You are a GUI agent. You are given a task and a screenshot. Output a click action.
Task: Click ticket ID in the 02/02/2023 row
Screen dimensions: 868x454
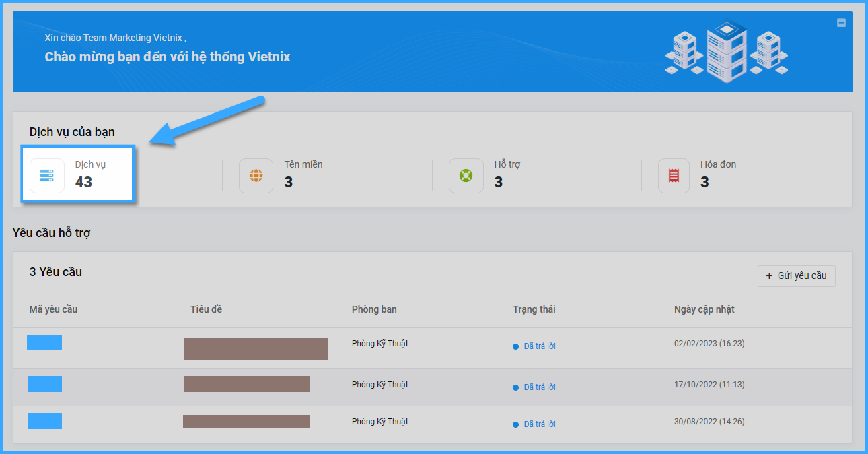click(44, 343)
